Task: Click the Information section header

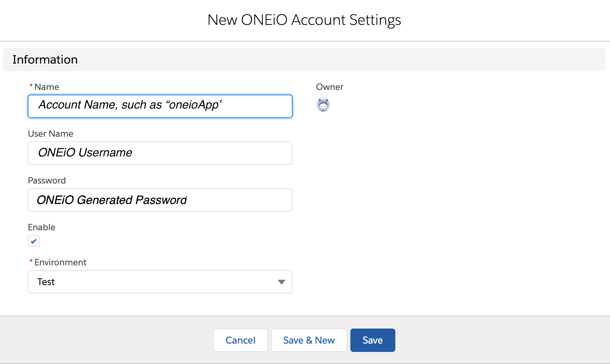Action: (x=304, y=60)
